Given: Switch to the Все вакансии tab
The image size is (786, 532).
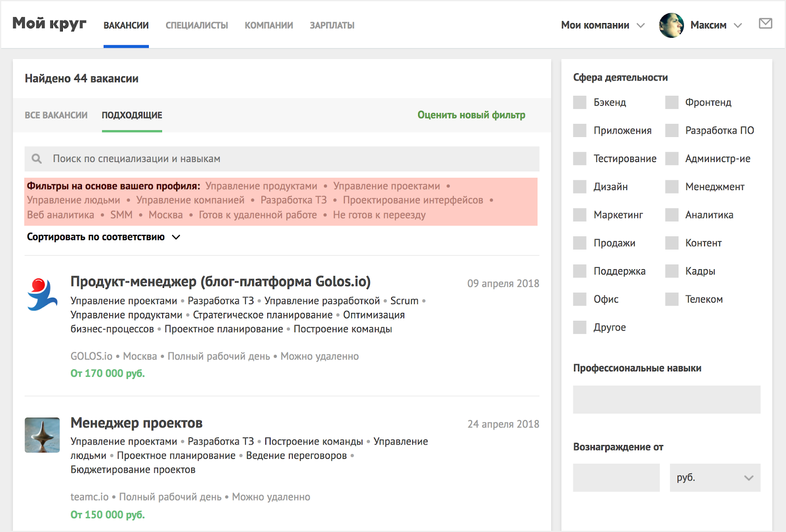Looking at the screenshot, I should tap(56, 115).
